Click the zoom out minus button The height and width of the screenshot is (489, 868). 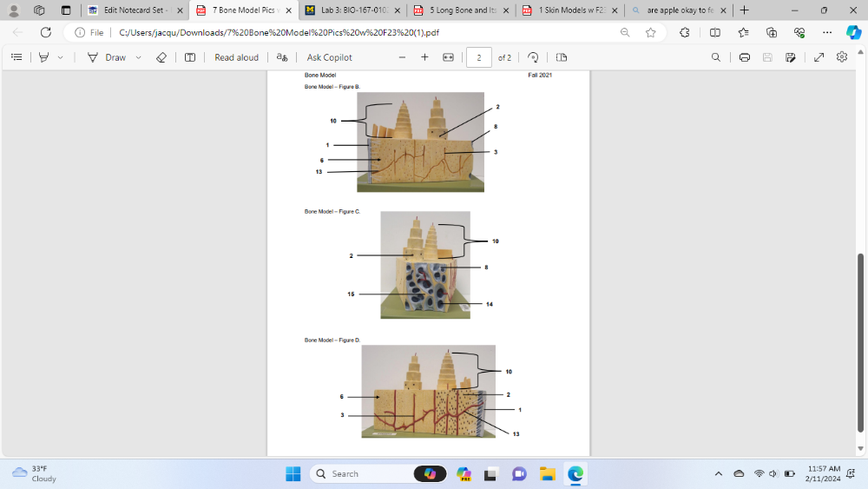click(x=402, y=57)
